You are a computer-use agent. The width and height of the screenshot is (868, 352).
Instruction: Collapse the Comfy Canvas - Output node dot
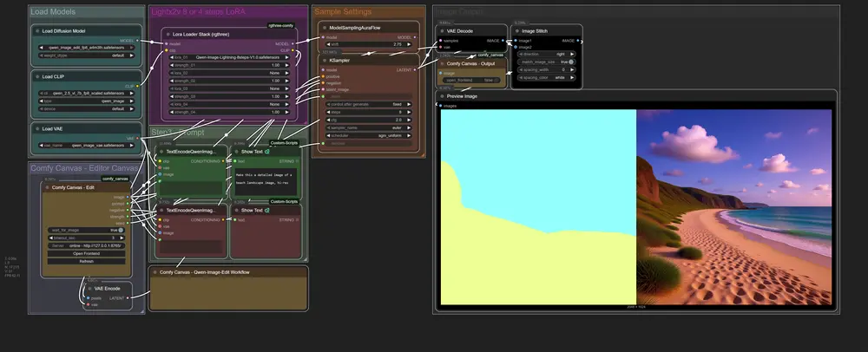click(443, 63)
